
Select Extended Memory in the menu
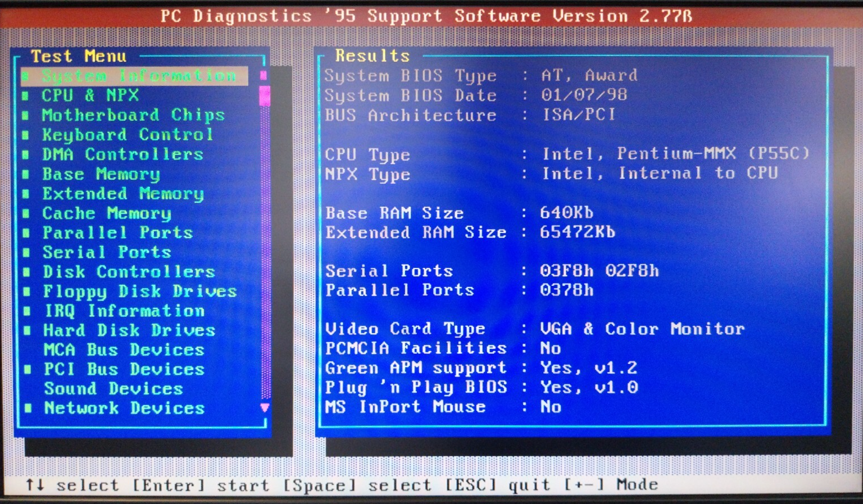123,194
